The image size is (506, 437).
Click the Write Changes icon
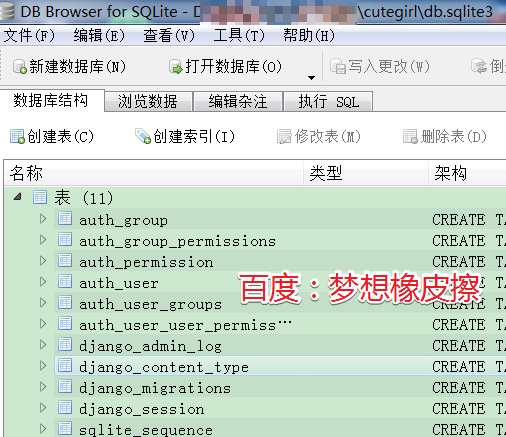click(338, 66)
